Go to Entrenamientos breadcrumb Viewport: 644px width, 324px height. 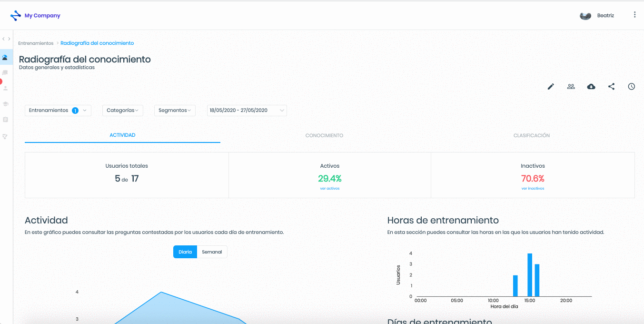click(36, 43)
